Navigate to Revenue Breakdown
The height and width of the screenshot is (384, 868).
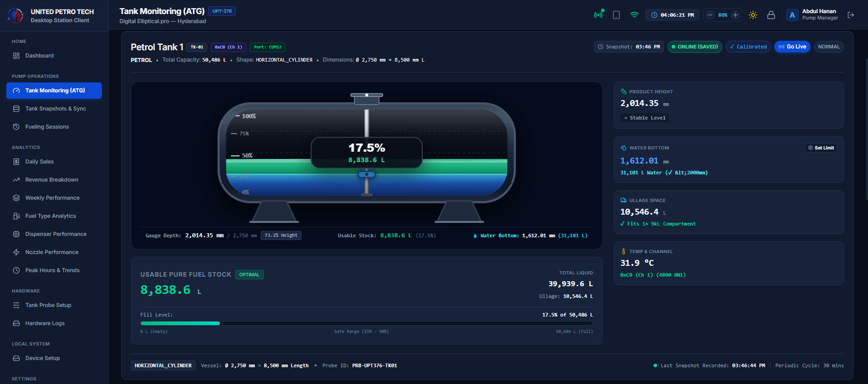(x=54, y=180)
